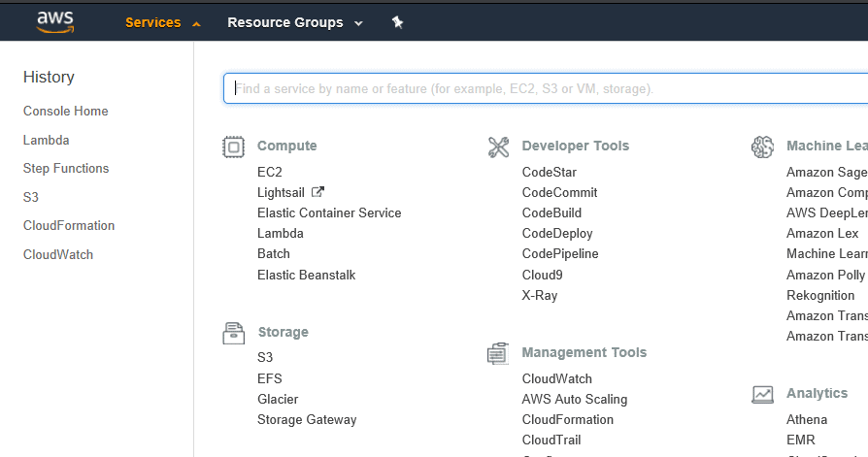This screenshot has width=868, height=457.
Task: Click the History heading
Action: [49, 77]
